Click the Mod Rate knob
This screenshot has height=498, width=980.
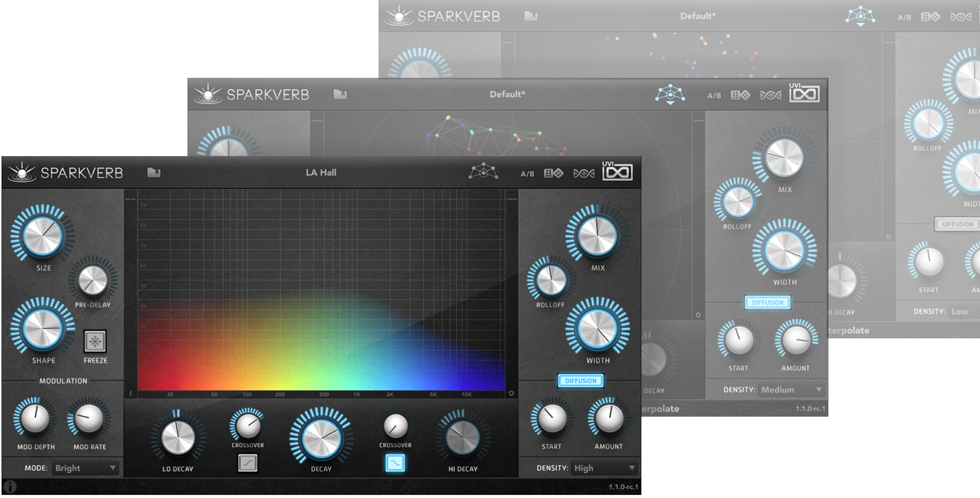[x=89, y=419]
